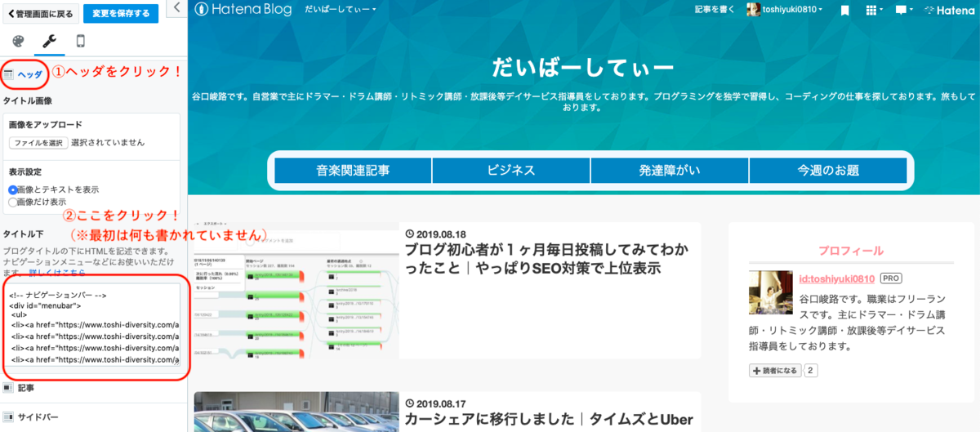Viewport: 980px width, 432px height.
Task: Click id:toshiyuki0810 profile link
Action: click(836, 278)
